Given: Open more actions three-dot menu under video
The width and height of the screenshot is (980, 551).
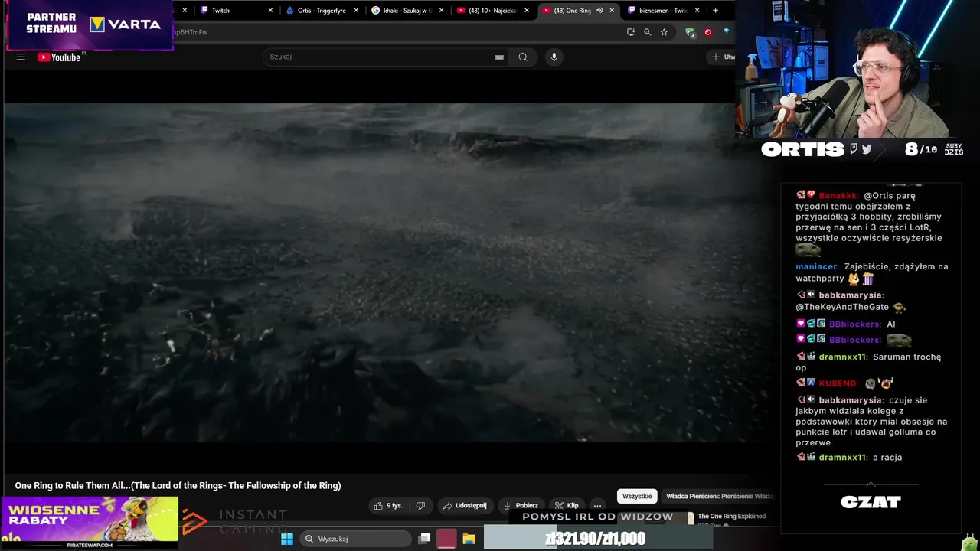Looking at the screenshot, I should pos(597,506).
